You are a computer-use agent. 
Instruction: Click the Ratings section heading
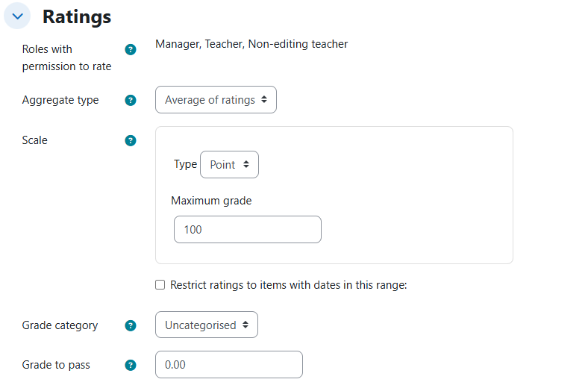(x=77, y=16)
